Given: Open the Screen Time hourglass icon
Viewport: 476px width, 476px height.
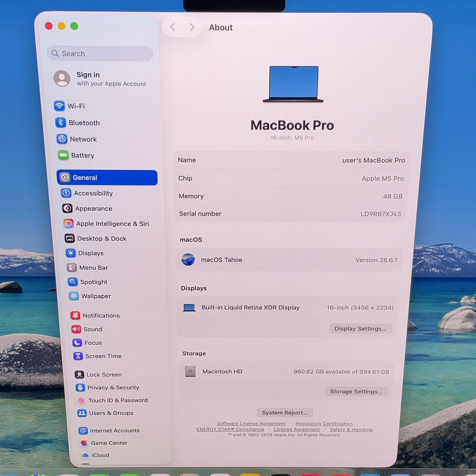Looking at the screenshot, I should [x=78, y=356].
